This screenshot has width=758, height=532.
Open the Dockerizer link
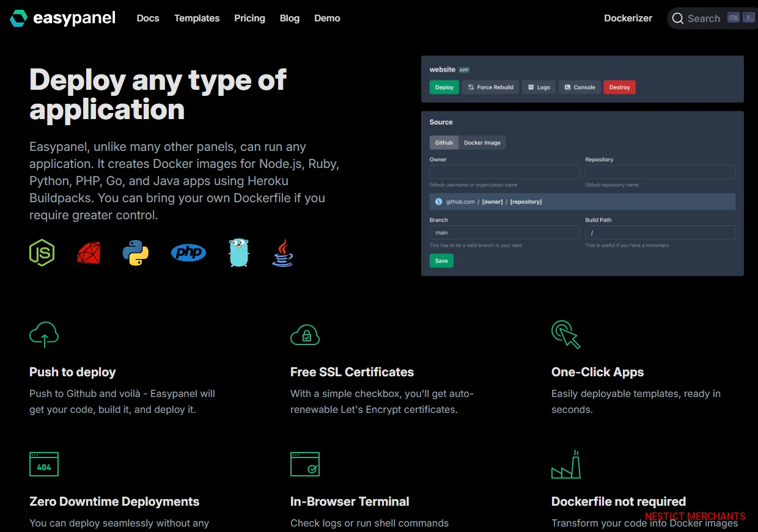pos(628,18)
